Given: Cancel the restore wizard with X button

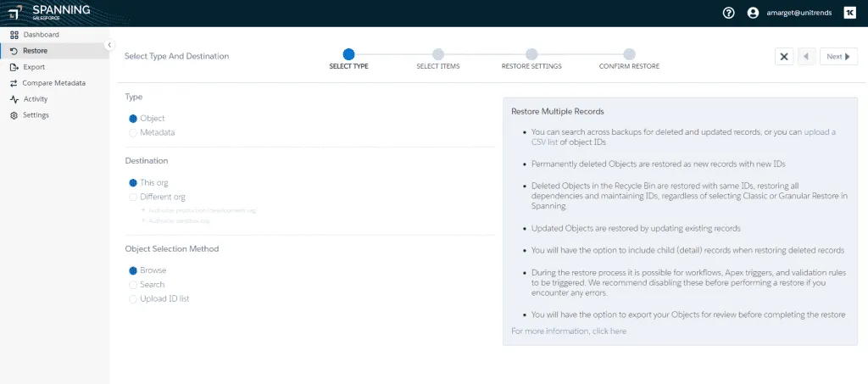Looking at the screenshot, I should click(784, 57).
